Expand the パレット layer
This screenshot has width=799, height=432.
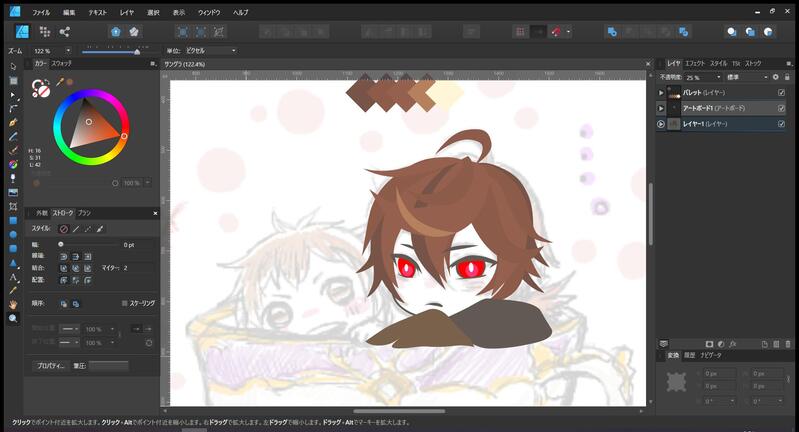click(x=661, y=93)
